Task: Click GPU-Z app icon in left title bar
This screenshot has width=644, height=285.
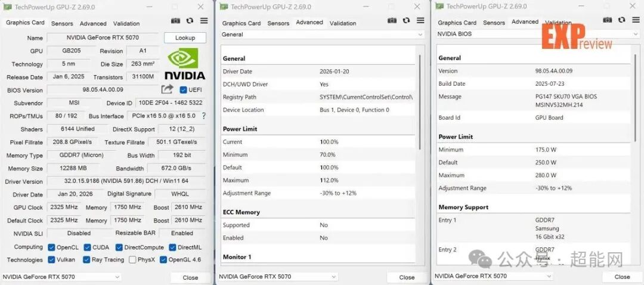Action: coord(7,7)
